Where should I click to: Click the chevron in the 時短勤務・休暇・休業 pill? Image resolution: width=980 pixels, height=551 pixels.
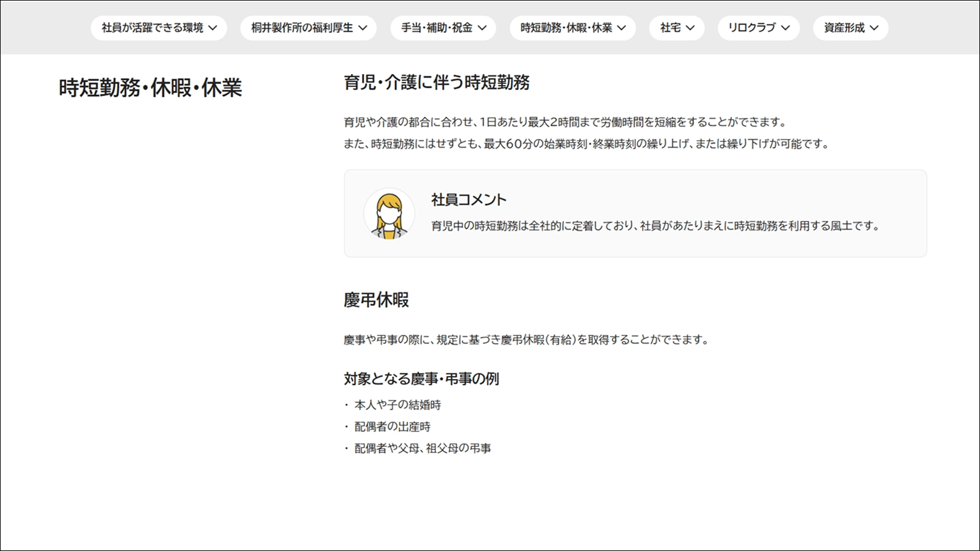click(622, 28)
